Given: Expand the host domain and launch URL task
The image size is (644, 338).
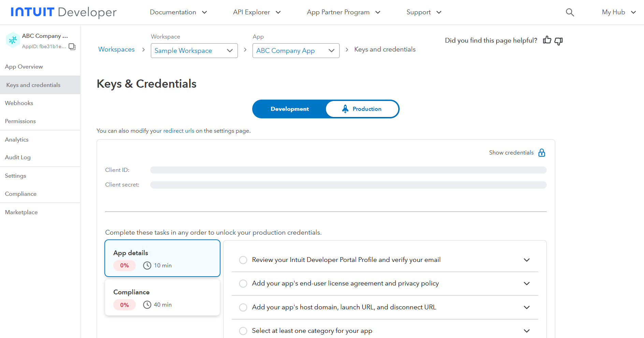Looking at the screenshot, I should click(527, 307).
